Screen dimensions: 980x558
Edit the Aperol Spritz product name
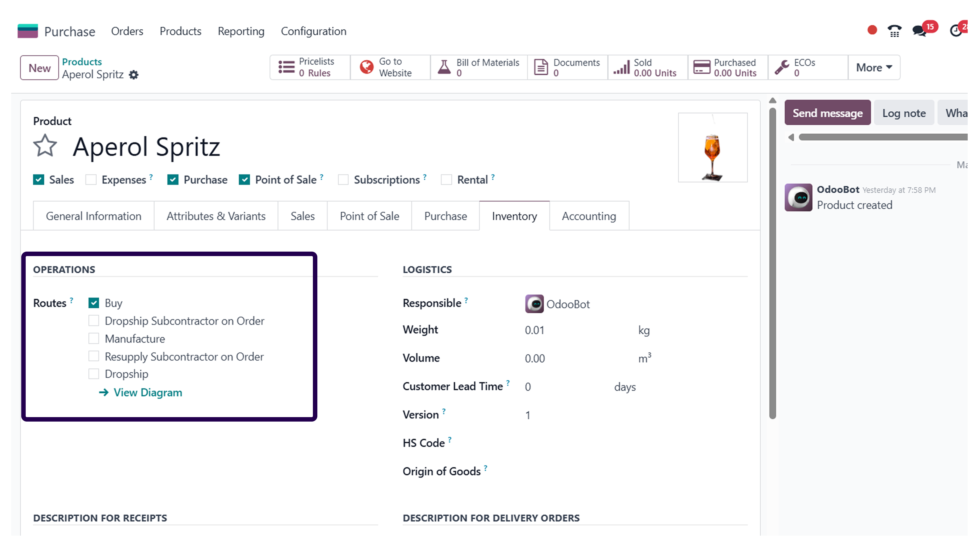(146, 147)
